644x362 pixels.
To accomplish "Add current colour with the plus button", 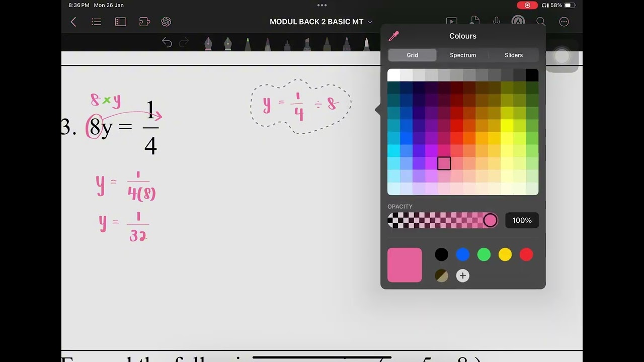I will [462, 276].
